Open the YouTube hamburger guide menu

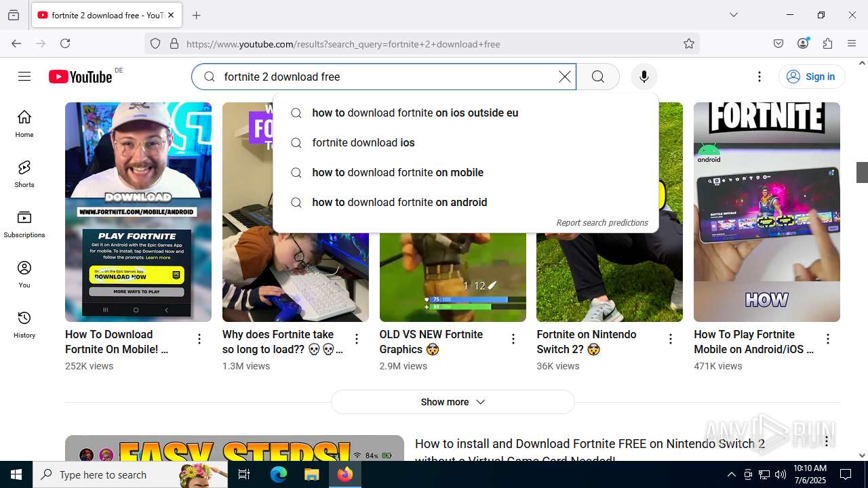tap(24, 77)
